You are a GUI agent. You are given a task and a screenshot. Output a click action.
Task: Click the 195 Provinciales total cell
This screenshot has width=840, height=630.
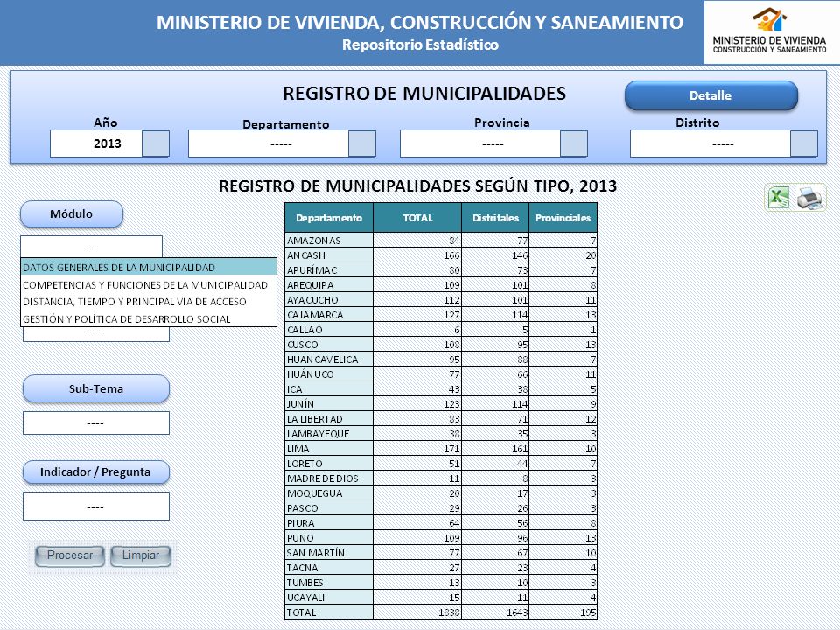pyautogui.click(x=563, y=612)
